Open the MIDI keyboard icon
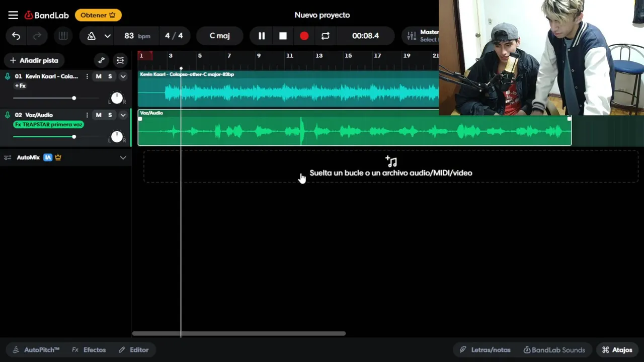The width and height of the screenshot is (644, 362). pyautogui.click(x=63, y=36)
